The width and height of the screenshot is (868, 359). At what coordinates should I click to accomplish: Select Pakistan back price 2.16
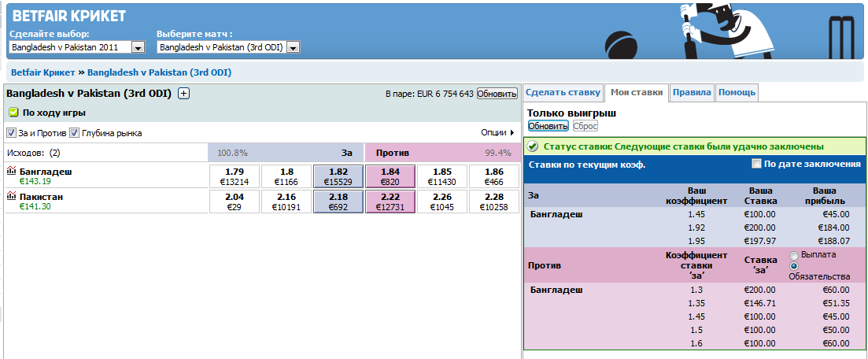tap(286, 202)
